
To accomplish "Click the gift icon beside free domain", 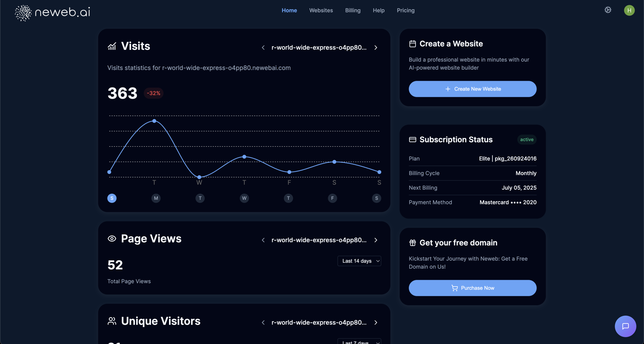I will click(413, 243).
